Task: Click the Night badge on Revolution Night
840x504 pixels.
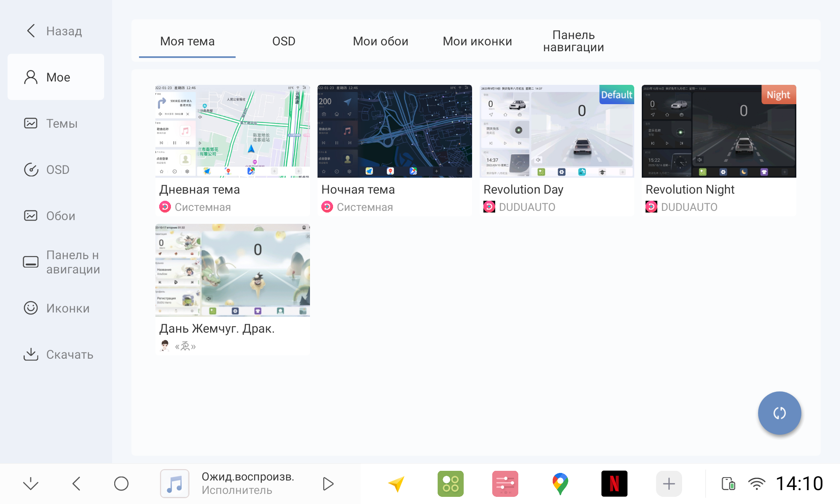Action: coord(779,94)
